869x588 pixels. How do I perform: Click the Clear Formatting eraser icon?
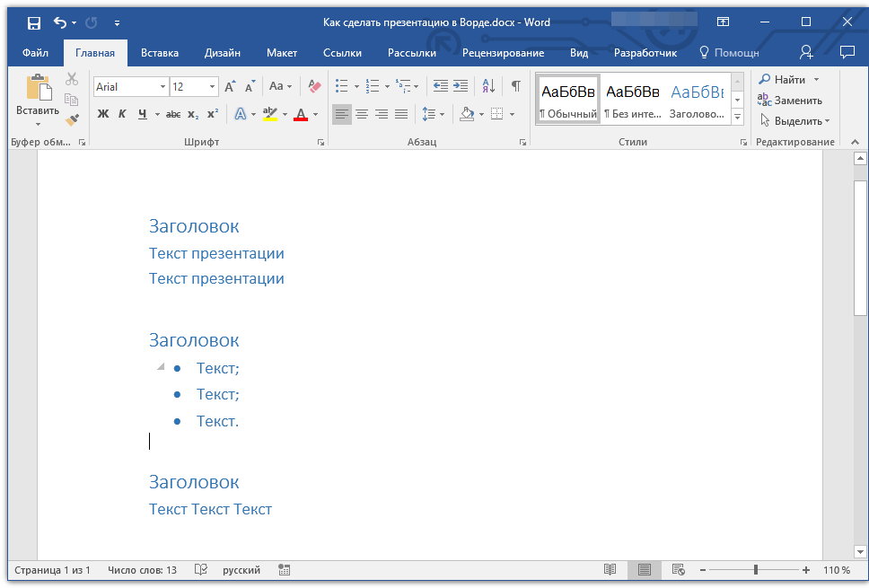coord(314,86)
